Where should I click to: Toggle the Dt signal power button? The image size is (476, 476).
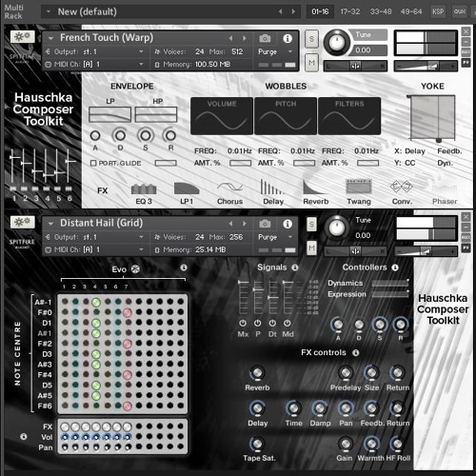[x=272, y=323]
